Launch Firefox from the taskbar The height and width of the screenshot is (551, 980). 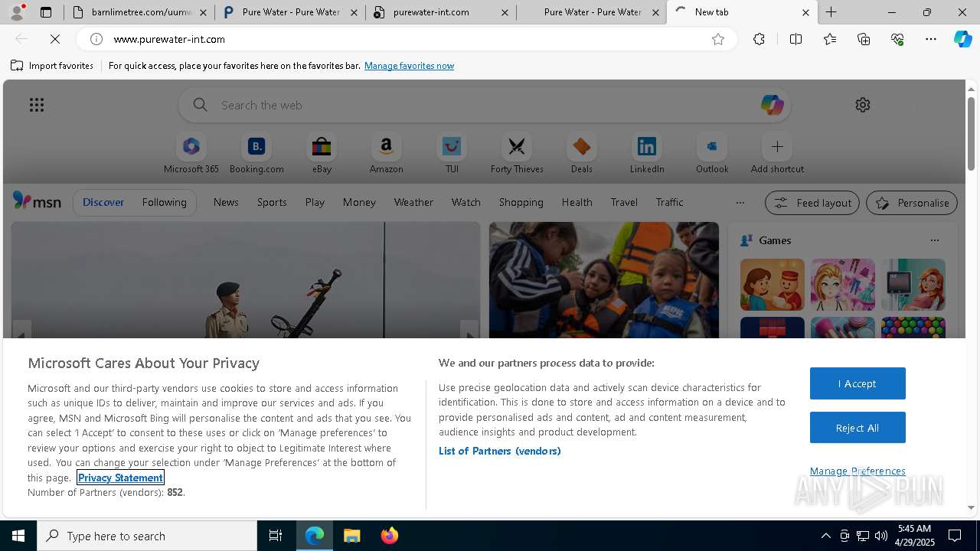coord(390,536)
